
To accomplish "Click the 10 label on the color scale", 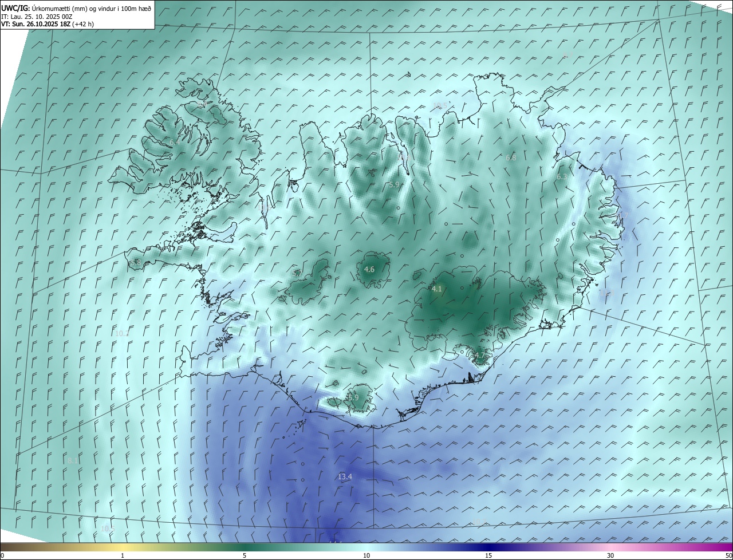I will pyautogui.click(x=366, y=555).
